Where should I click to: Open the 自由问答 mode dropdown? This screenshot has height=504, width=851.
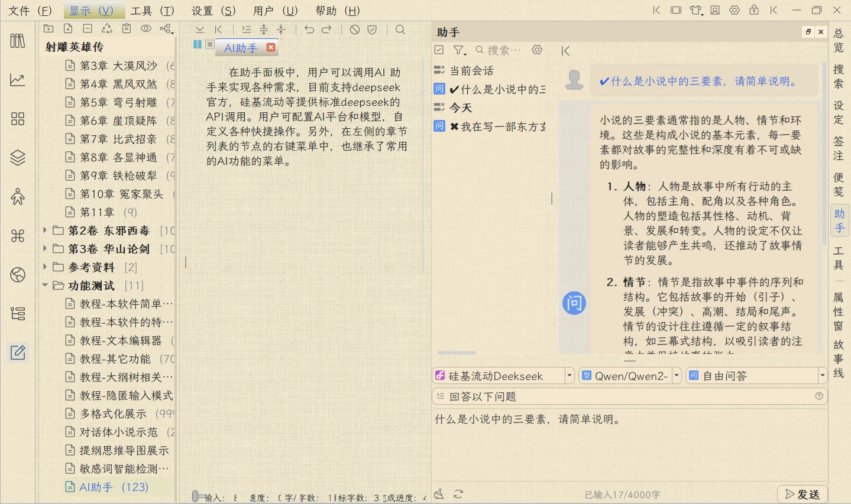pyautogui.click(x=822, y=376)
